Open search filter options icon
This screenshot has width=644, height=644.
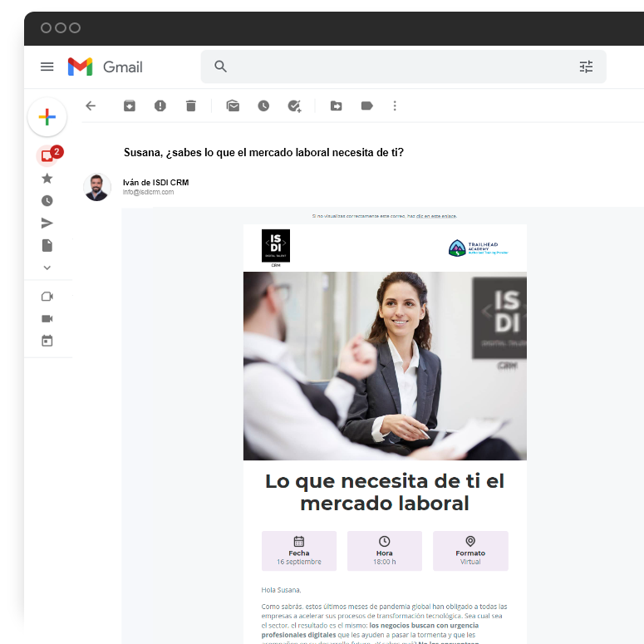pos(586,66)
